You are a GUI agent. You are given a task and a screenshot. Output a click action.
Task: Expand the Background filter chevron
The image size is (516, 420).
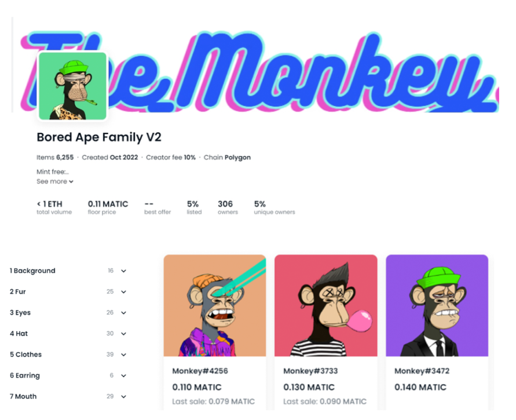point(123,271)
